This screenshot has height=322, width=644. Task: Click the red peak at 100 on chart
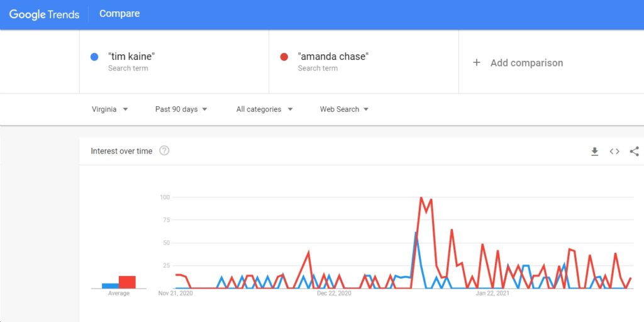(x=421, y=198)
